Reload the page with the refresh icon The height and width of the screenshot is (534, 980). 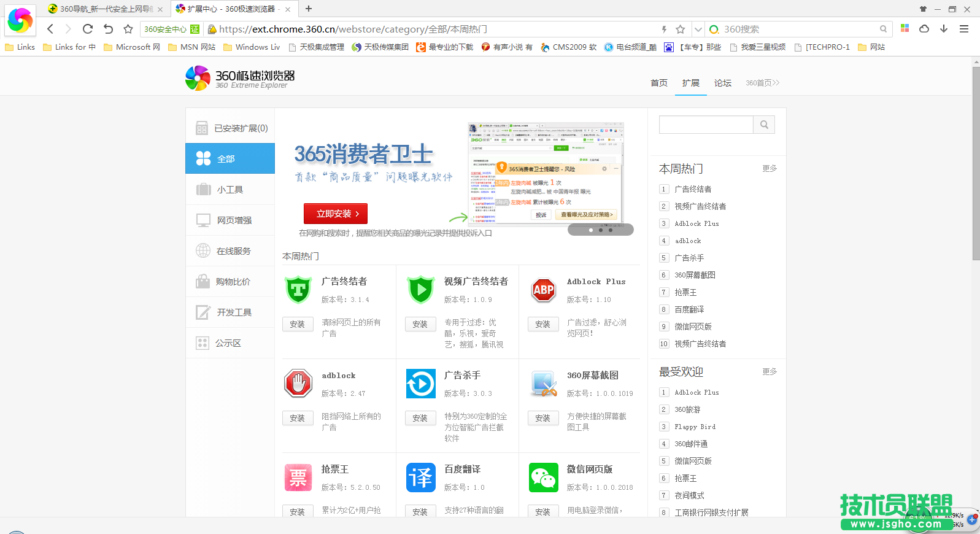tap(88, 29)
